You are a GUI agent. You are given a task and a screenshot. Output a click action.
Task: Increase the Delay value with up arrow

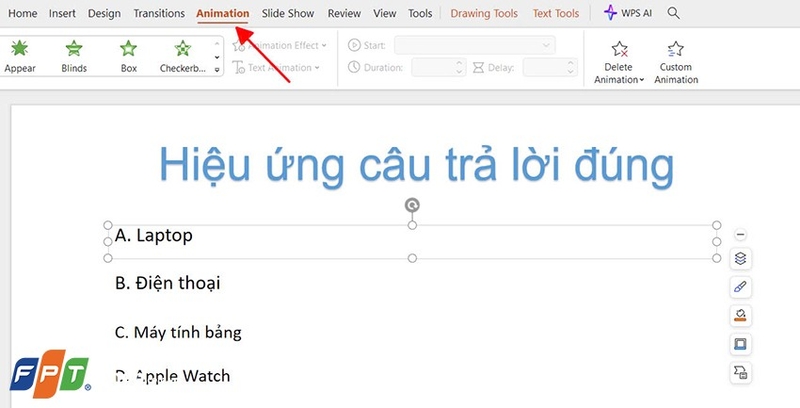pos(571,63)
